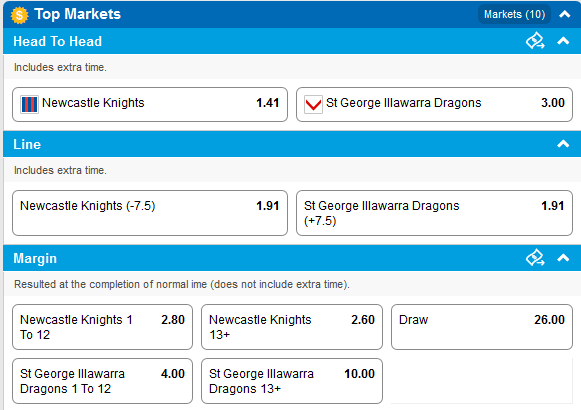Viewport: 581px width, 410px height.
Task: Collapse the Head To Head market
Action: pos(563,41)
